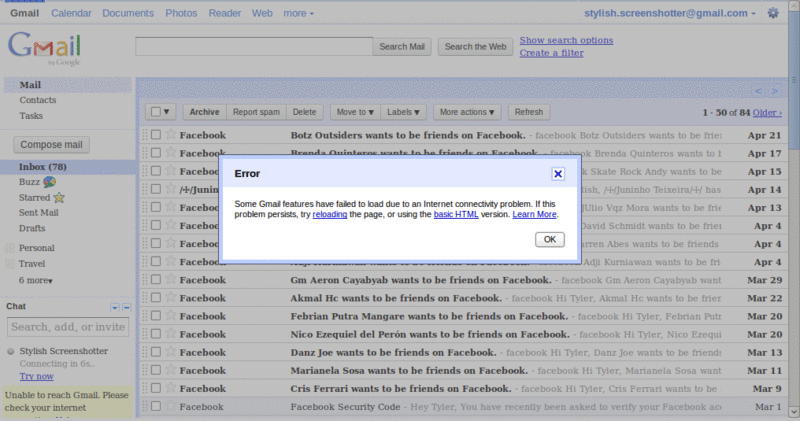Check the Facebook Security Code checkbox
The height and width of the screenshot is (421, 800).
pyautogui.click(x=156, y=407)
